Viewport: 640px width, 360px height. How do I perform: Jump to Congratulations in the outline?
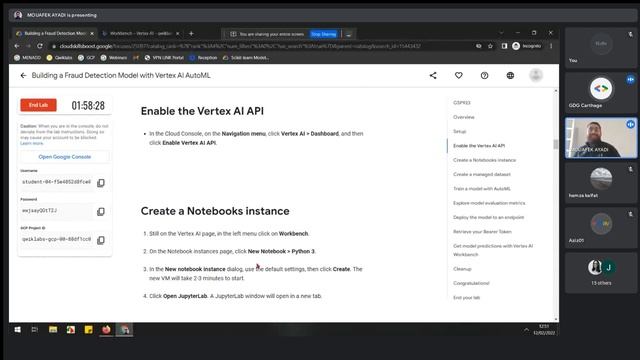coord(471,283)
